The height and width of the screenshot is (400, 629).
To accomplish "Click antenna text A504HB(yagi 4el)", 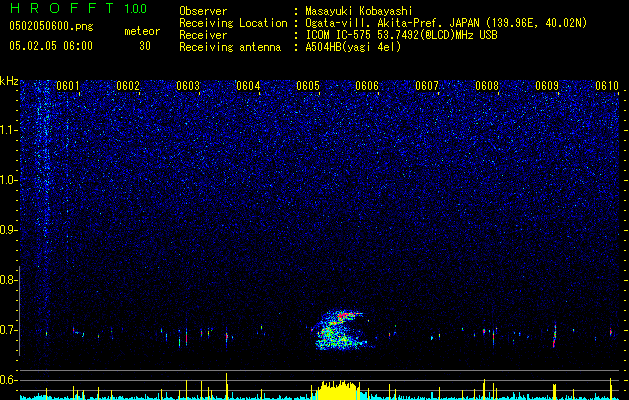I will [353, 47].
